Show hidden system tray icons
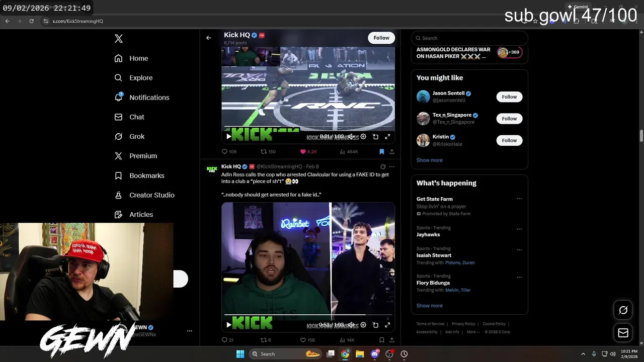The height and width of the screenshot is (362, 644). [x=583, y=354]
